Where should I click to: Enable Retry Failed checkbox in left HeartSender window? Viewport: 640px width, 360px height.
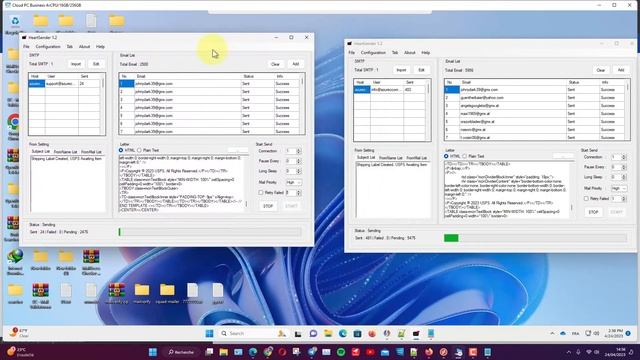260,192
